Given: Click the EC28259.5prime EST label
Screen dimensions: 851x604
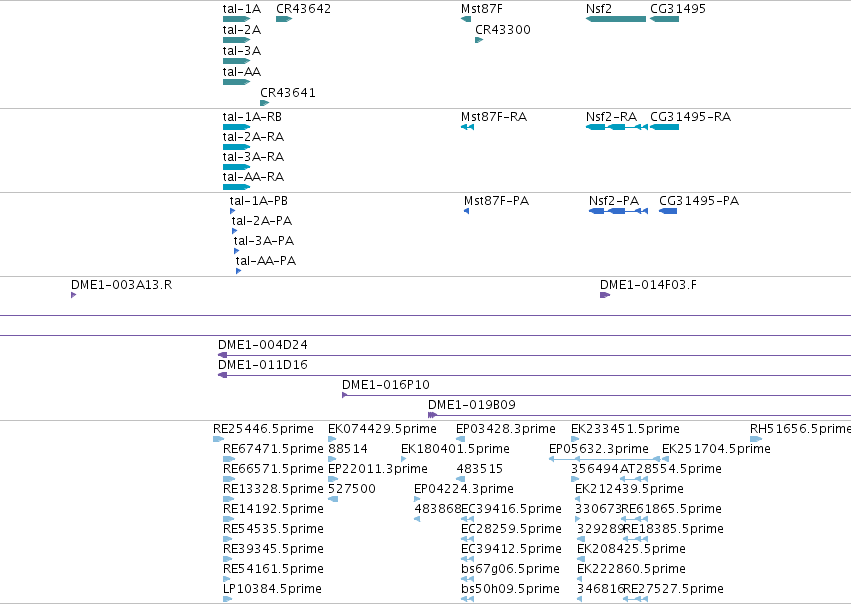Looking at the screenshot, I should 511,530.
